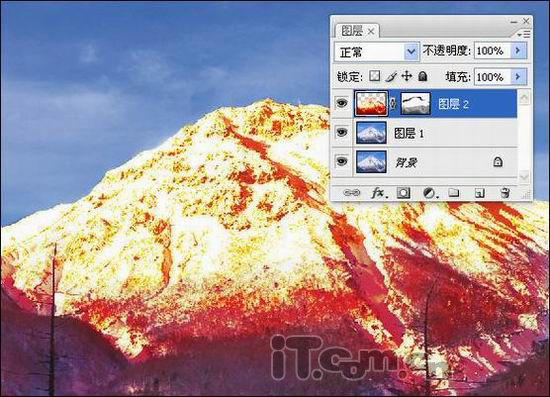Open the 填充 slider arrow
Image resolution: width=550 pixels, height=397 pixels.
(519, 76)
